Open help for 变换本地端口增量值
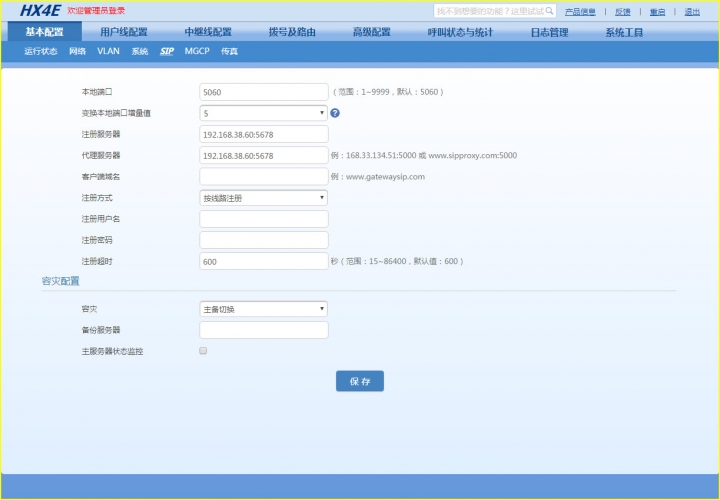The width and height of the screenshot is (720, 500). coord(335,113)
